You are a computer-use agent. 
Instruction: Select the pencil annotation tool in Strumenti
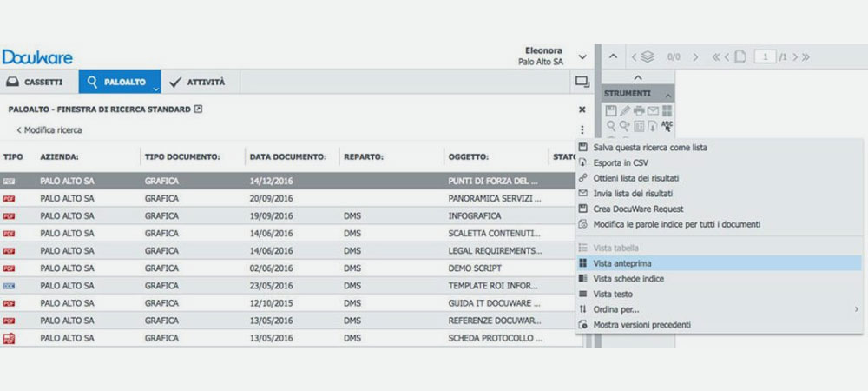[x=625, y=110]
